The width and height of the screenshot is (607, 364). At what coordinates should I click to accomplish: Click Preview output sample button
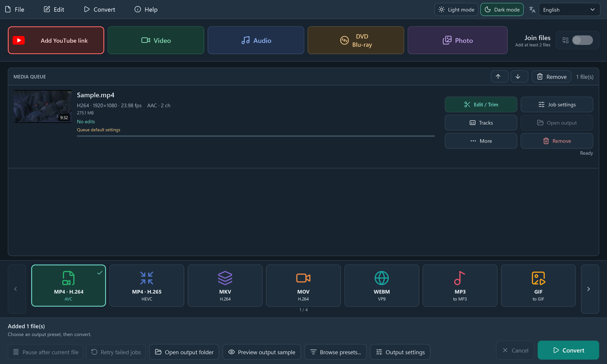261,352
